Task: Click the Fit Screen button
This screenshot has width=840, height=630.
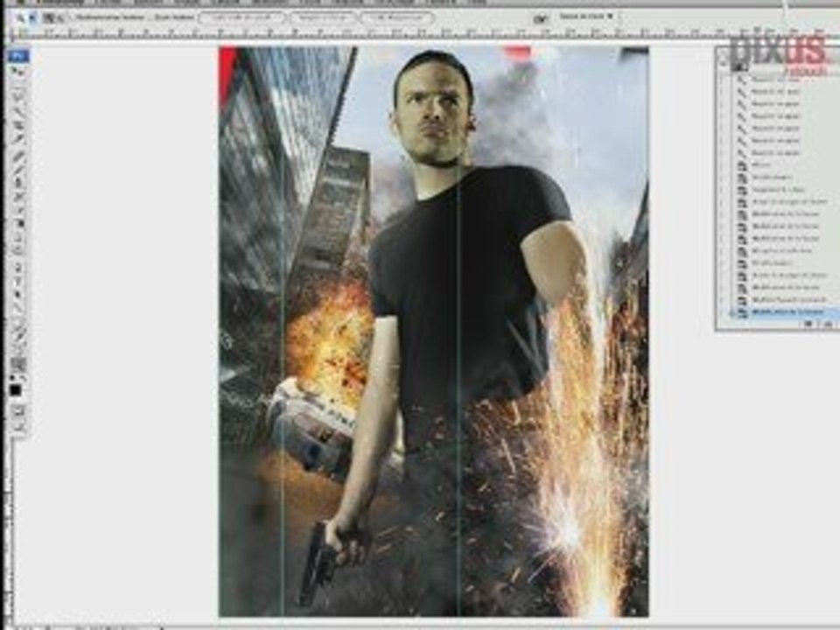Action: (323, 17)
